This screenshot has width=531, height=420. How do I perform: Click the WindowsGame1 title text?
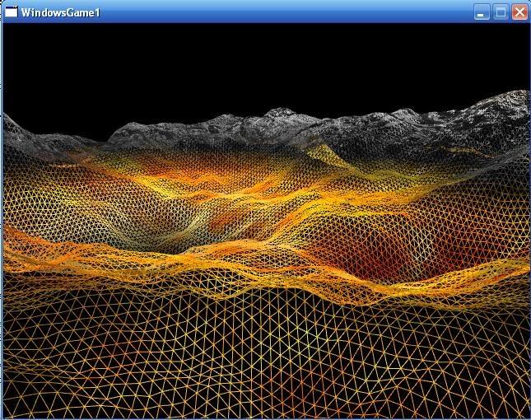[x=61, y=12]
